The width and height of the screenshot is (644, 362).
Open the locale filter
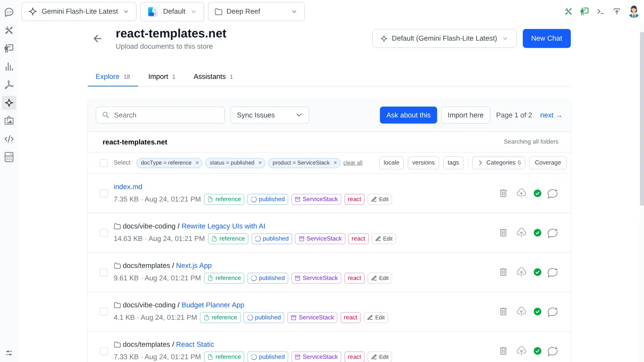click(x=391, y=163)
